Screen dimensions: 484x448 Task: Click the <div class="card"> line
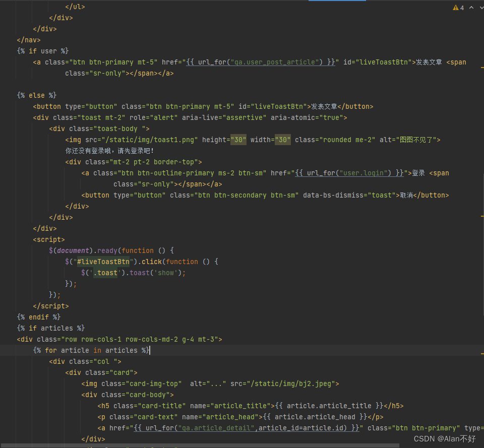coord(101,372)
